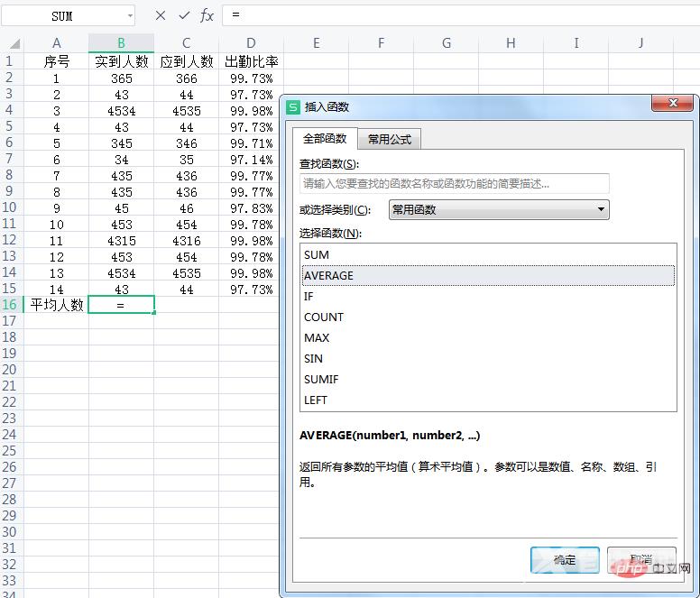Click the formula bar input area
This screenshot has height=598, width=700.
tap(451, 15)
